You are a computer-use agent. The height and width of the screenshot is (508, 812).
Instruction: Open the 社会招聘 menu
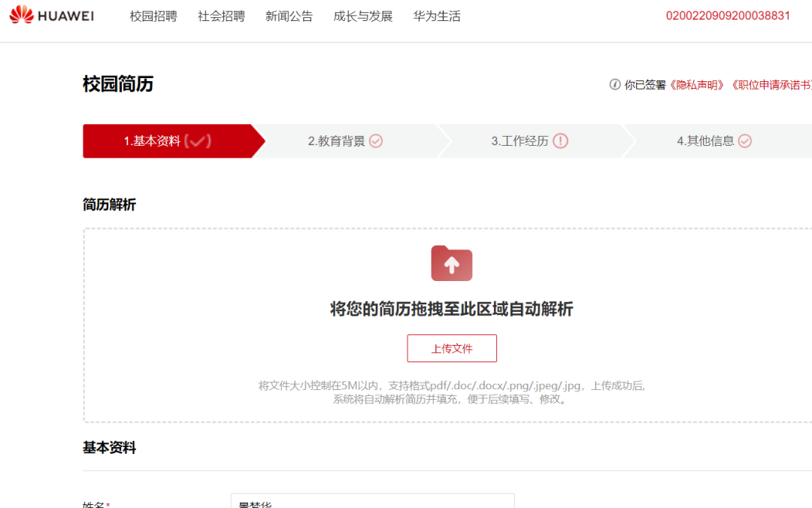[221, 16]
